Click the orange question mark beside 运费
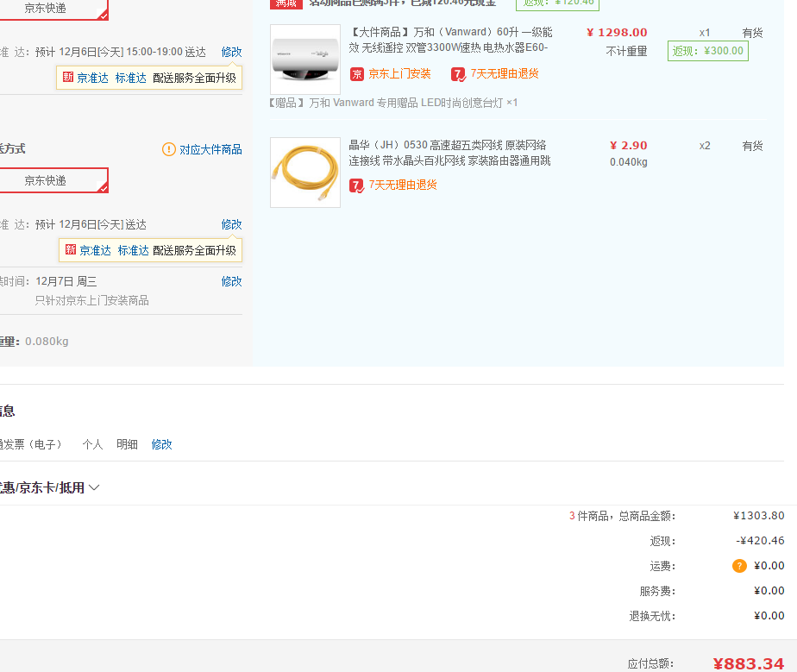The image size is (797, 672). [x=739, y=566]
